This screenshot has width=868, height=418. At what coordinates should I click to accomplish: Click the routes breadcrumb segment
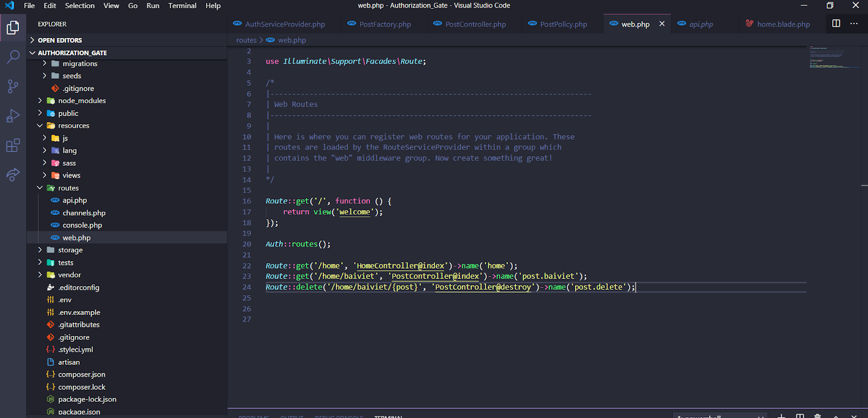click(246, 40)
